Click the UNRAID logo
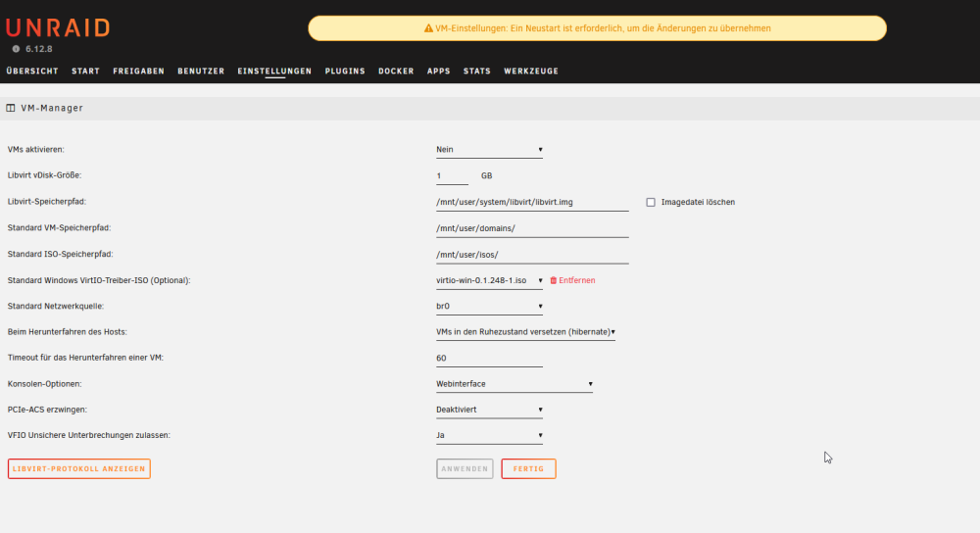980x533 pixels. pyautogui.click(x=58, y=27)
